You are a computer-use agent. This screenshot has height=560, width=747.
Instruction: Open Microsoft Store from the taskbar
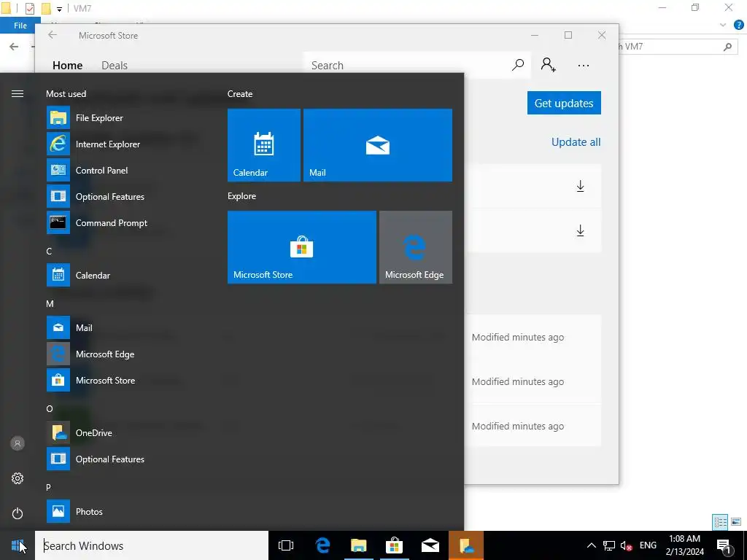click(394, 545)
